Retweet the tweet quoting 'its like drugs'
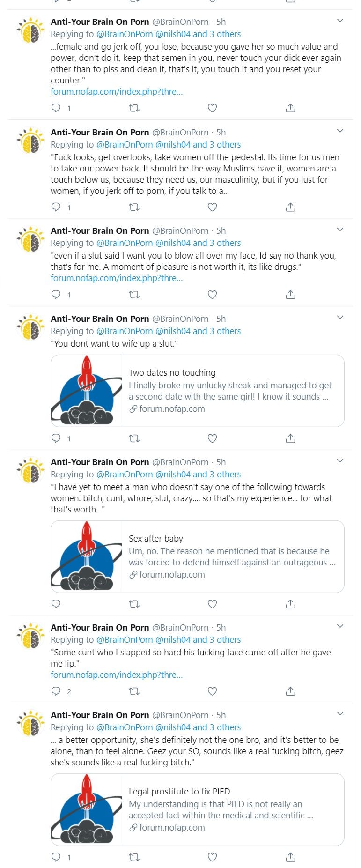The image size is (361, 868). point(134,295)
